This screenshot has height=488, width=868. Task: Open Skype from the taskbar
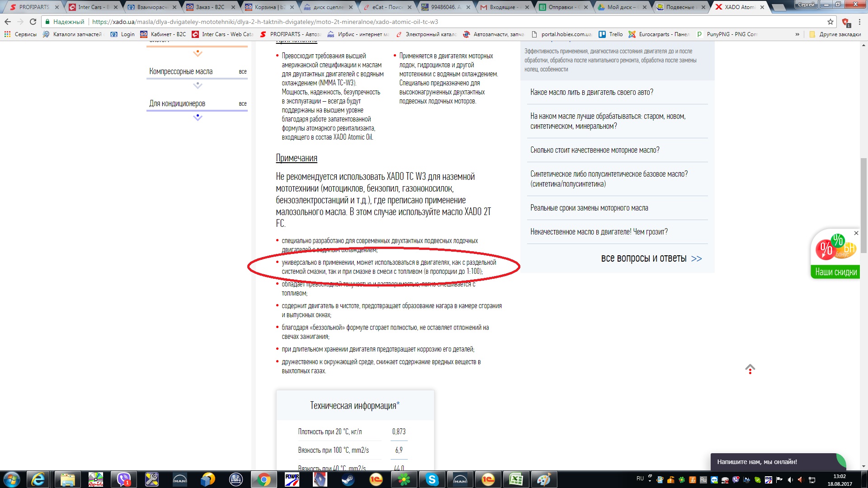[x=432, y=479]
